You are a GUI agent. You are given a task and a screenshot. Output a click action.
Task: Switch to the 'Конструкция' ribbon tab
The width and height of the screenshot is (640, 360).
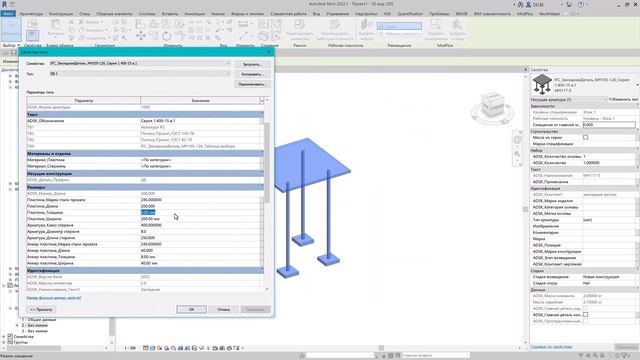click(x=61, y=14)
